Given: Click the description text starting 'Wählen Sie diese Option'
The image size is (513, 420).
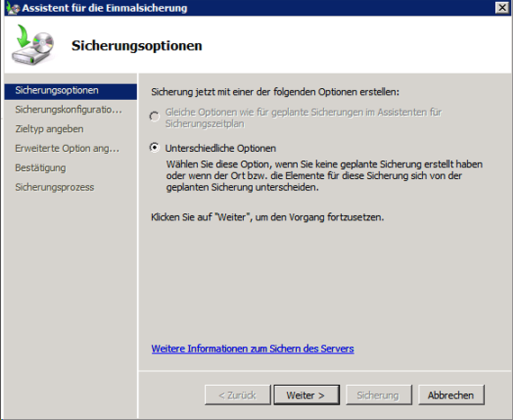Looking at the screenshot, I should tap(324, 175).
